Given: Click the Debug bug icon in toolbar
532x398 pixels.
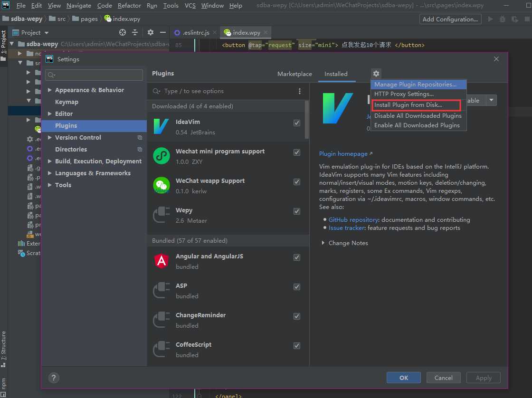Looking at the screenshot, I should [x=503, y=19].
